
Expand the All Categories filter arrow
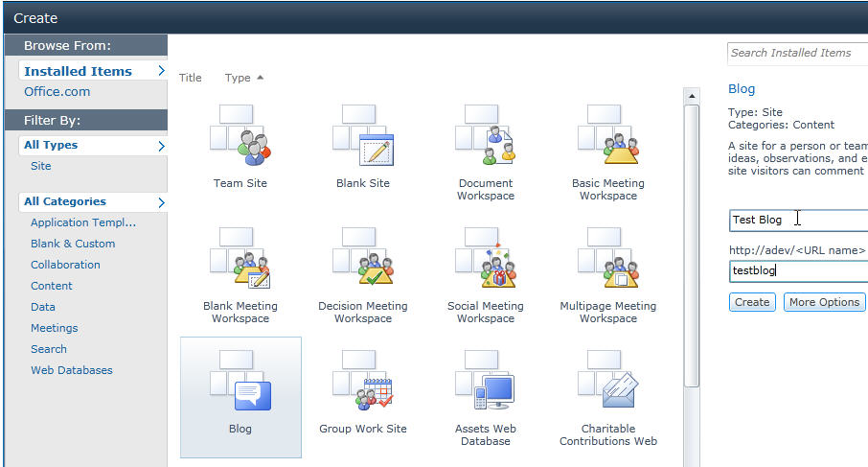[x=161, y=202]
